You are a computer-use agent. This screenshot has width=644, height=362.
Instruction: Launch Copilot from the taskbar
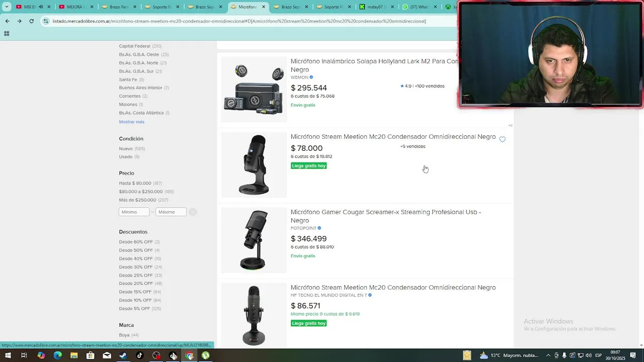click(x=41, y=355)
